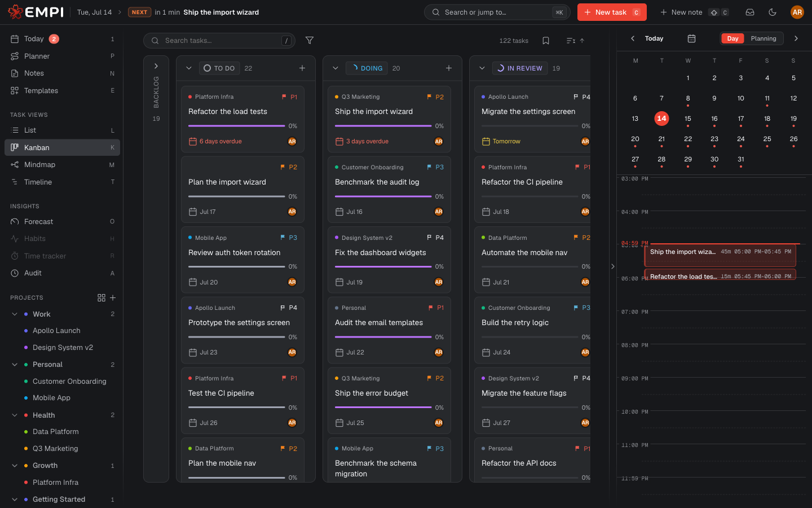This screenshot has width=812, height=508.
Task: Add a task to TO DO column
Action: tap(302, 68)
